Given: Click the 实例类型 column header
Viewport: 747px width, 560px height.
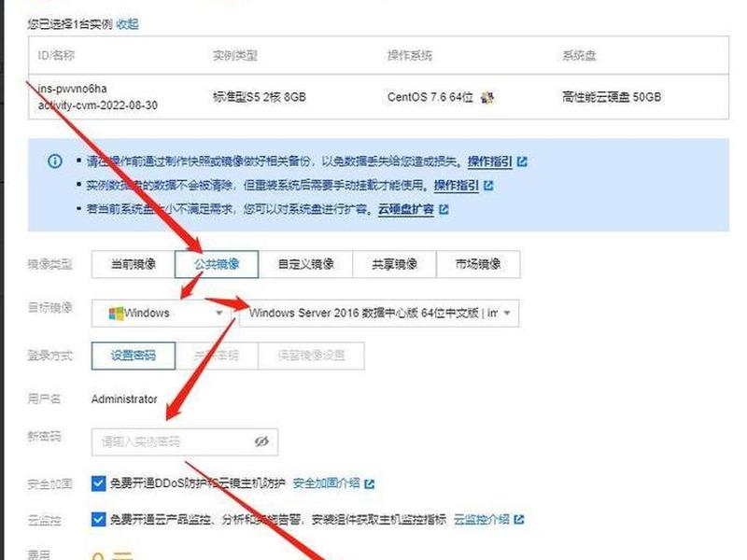Looking at the screenshot, I should [235, 56].
